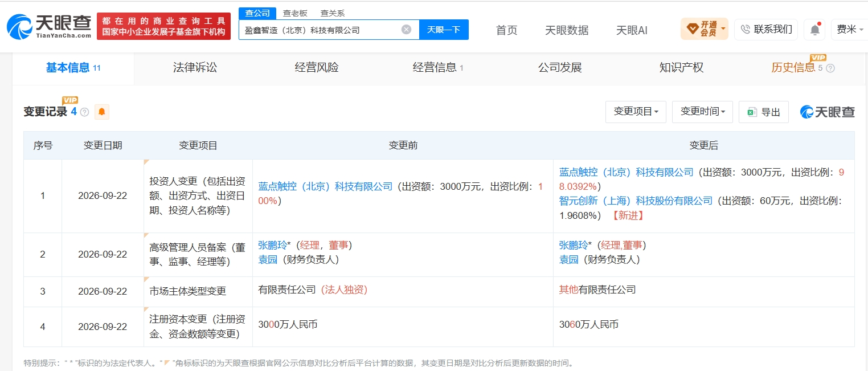Switch to the 经营信息 tab
Screen dimensions: 868x371
[438, 68]
